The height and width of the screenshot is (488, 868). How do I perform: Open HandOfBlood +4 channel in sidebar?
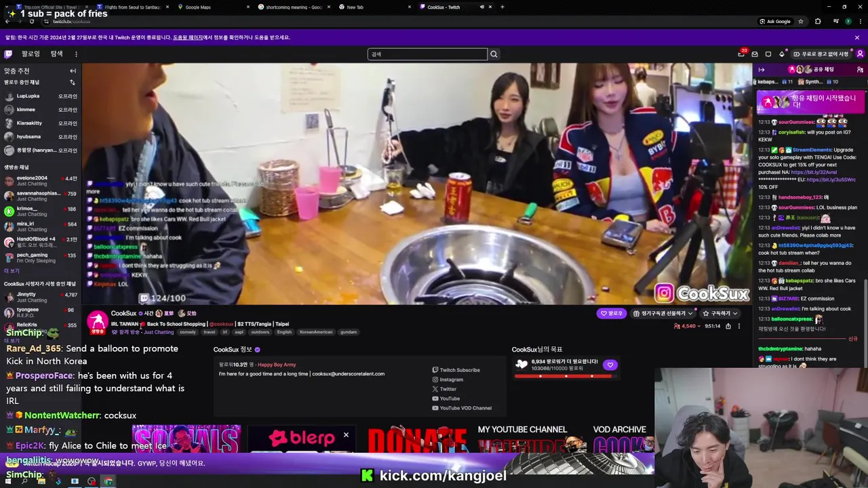(41, 242)
